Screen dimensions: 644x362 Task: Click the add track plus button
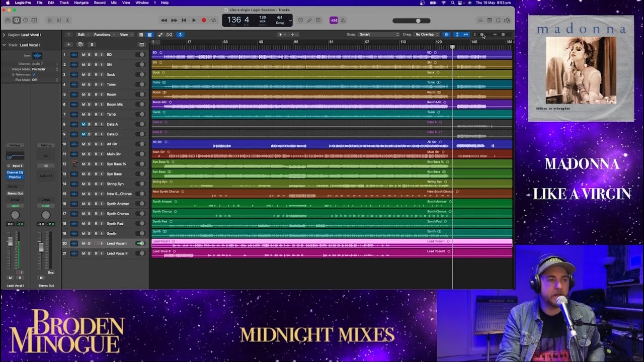click(x=69, y=45)
